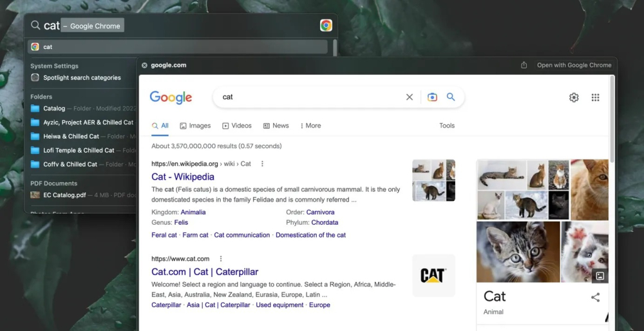The width and height of the screenshot is (644, 331).
Task: Open the Cat - Wikipedia result link
Action: (x=183, y=176)
